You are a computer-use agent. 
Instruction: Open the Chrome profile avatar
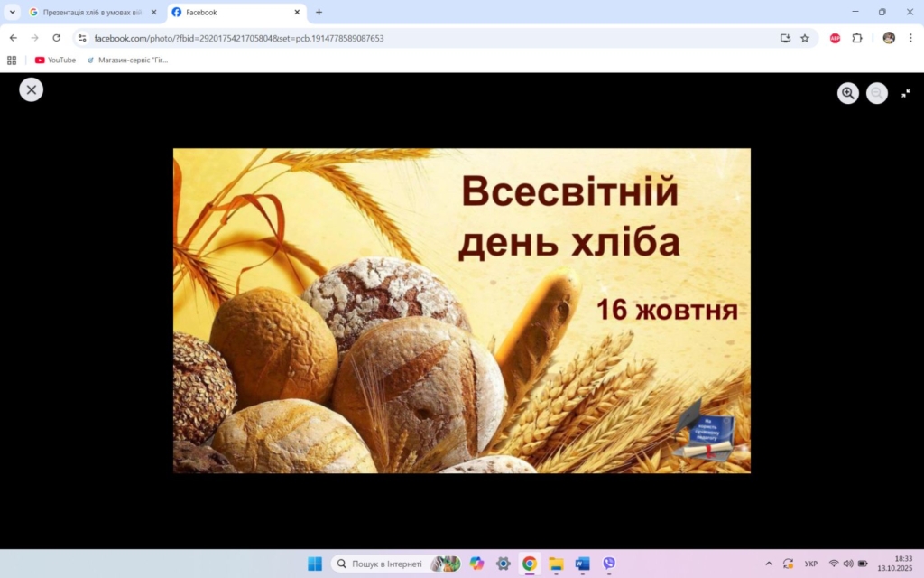point(889,38)
